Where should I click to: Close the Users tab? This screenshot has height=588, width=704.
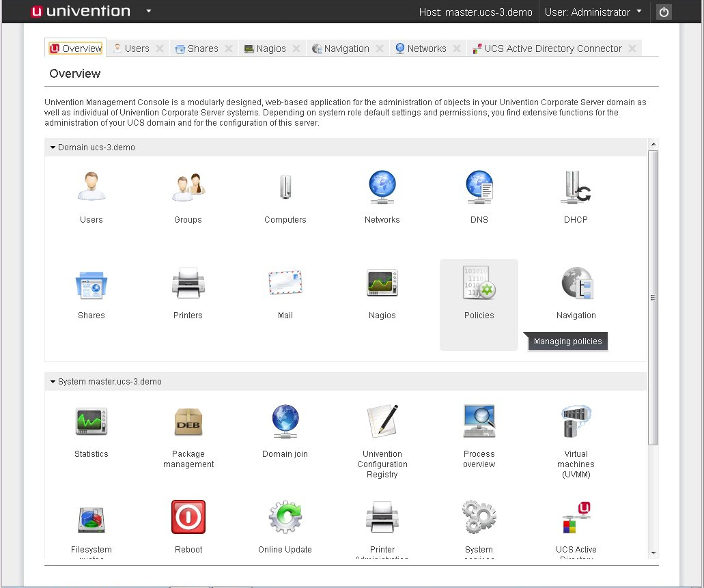160,48
